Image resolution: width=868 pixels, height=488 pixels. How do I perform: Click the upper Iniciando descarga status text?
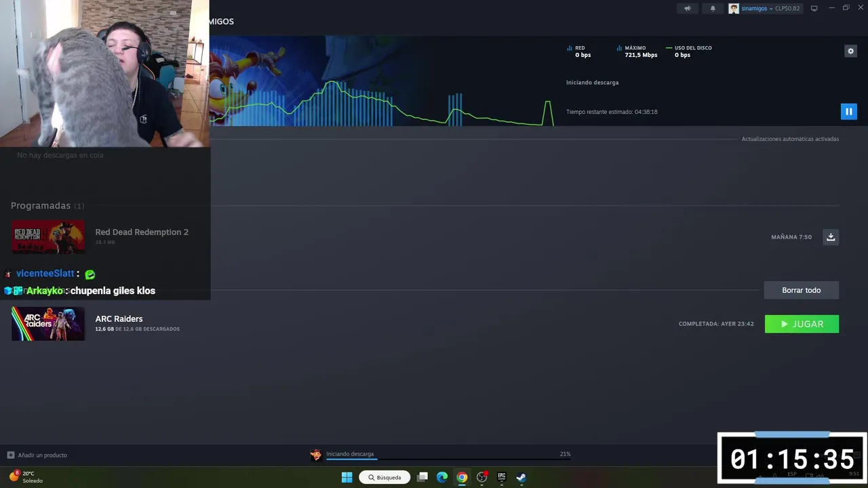point(592,83)
